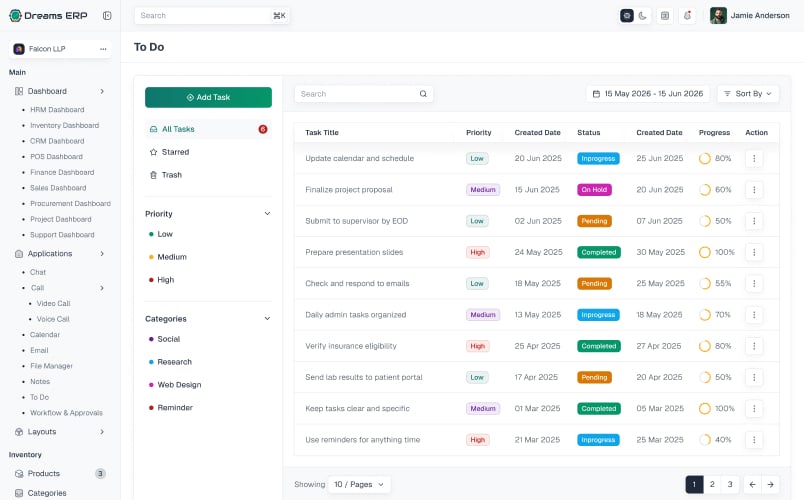Open the calculator icon in header
This screenshot has width=804, height=500.
pos(665,15)
